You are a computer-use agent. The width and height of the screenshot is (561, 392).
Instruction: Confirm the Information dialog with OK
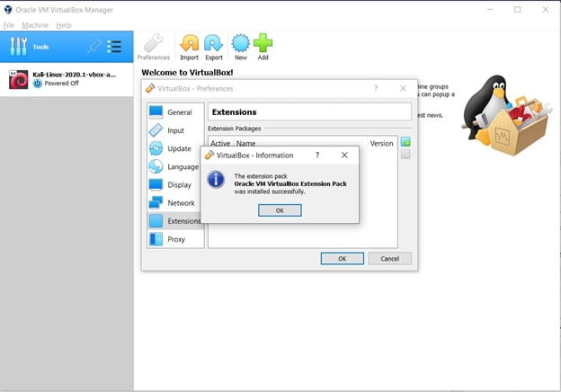click(280, 210)
